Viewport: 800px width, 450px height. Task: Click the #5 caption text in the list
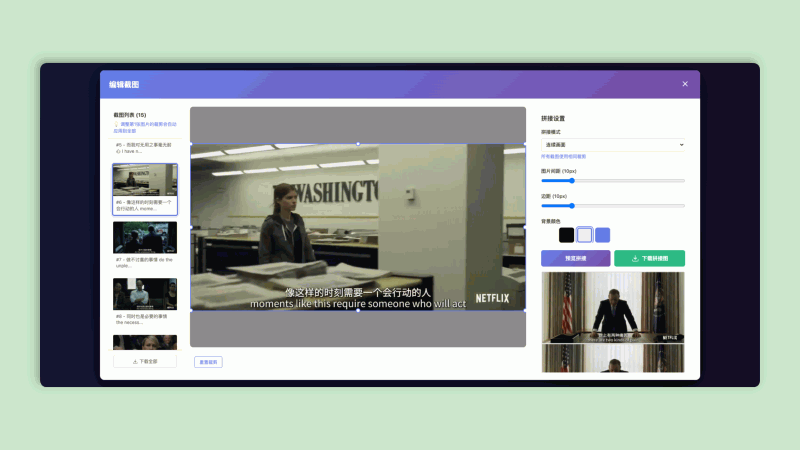pyautogui.click(x=144, y=148)
